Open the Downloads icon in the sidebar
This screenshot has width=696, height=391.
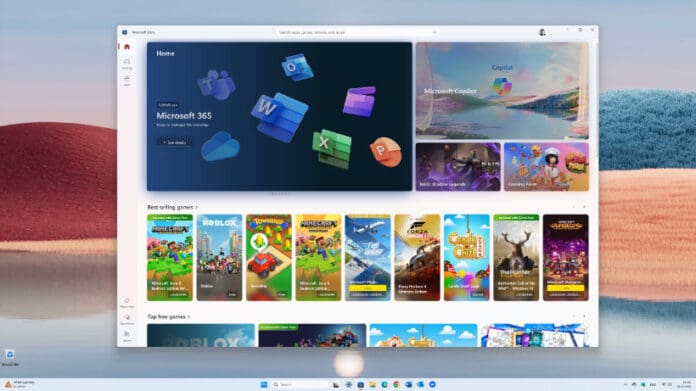(x=127, y=319)
